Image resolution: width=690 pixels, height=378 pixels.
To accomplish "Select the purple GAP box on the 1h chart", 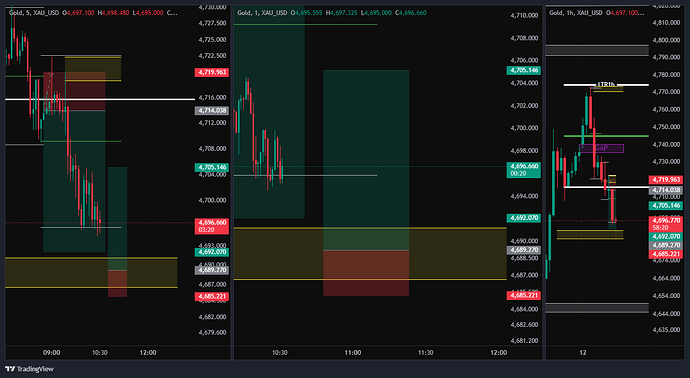I will click(601, 148).
